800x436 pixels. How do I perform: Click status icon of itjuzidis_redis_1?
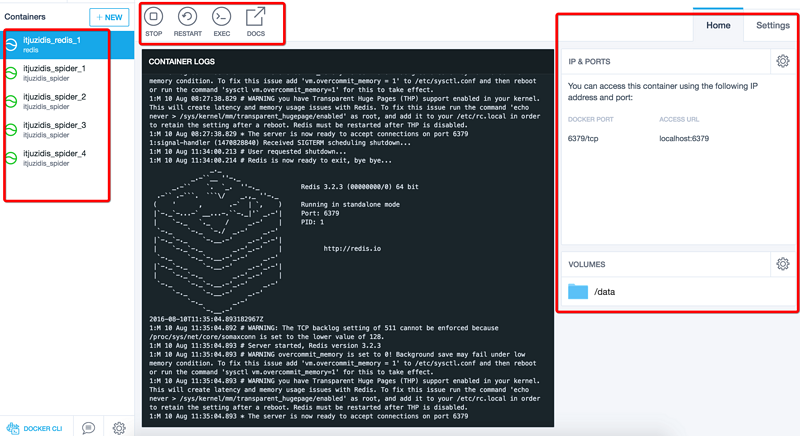11,45
